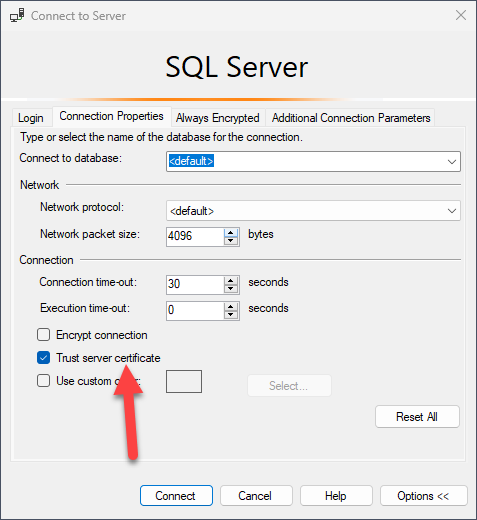The height and width of the screenshot is (520, 477).
Task: Click the Network packet size field
Action: pyautogui.click(x=195, y=236)
